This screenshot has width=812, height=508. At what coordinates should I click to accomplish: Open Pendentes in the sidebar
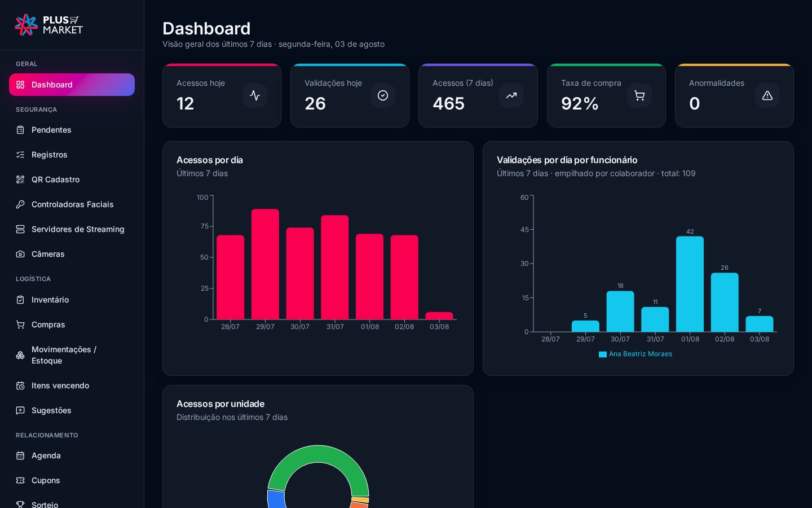72,130
